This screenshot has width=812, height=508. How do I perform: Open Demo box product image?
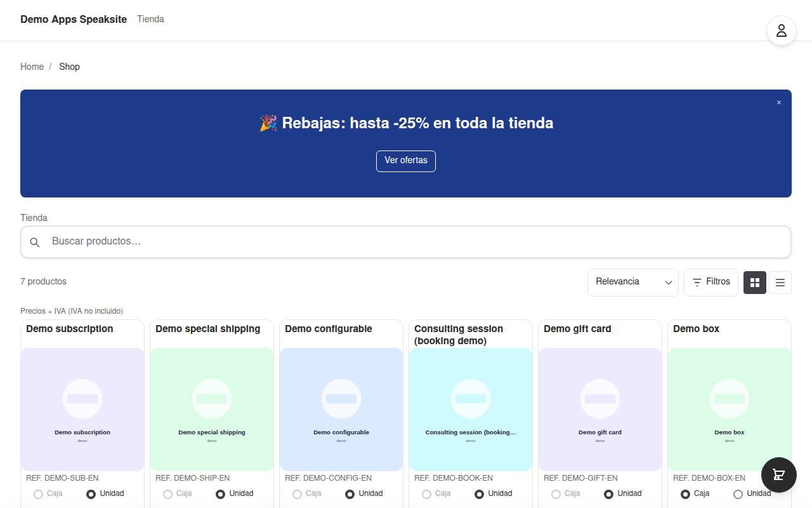(730, 410)
